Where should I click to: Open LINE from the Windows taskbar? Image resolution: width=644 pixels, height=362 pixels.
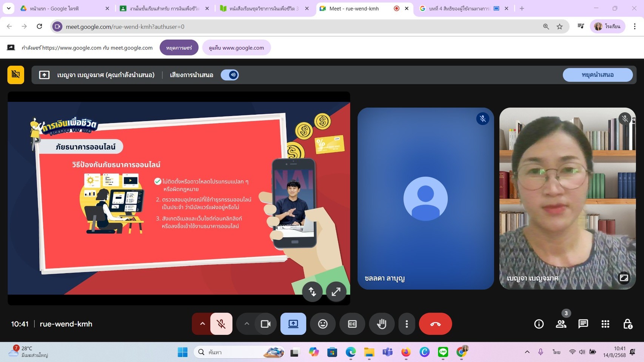pyautogui.click(x=443, y=352)
